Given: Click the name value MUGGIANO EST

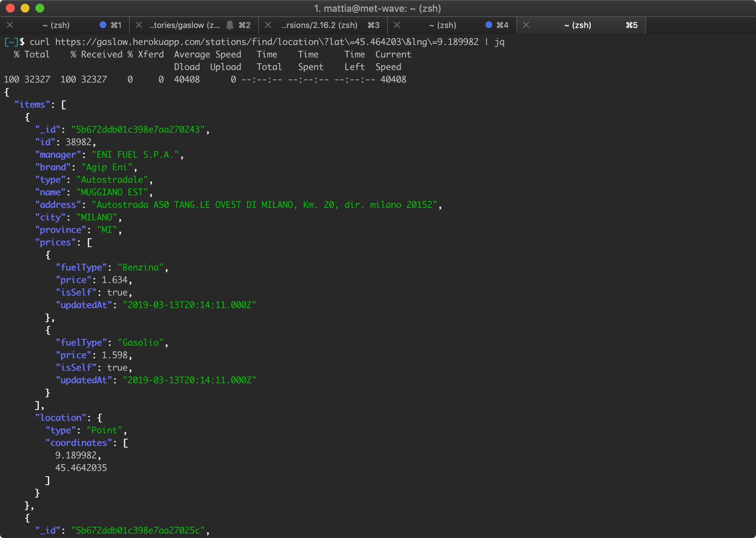Looking at the screenshot, I should 112,192.
